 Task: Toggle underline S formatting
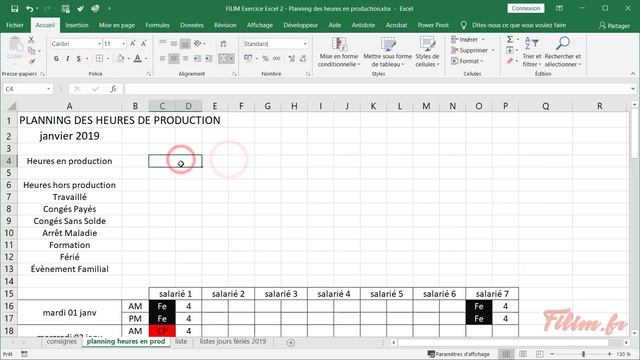[x=78, y=59]
